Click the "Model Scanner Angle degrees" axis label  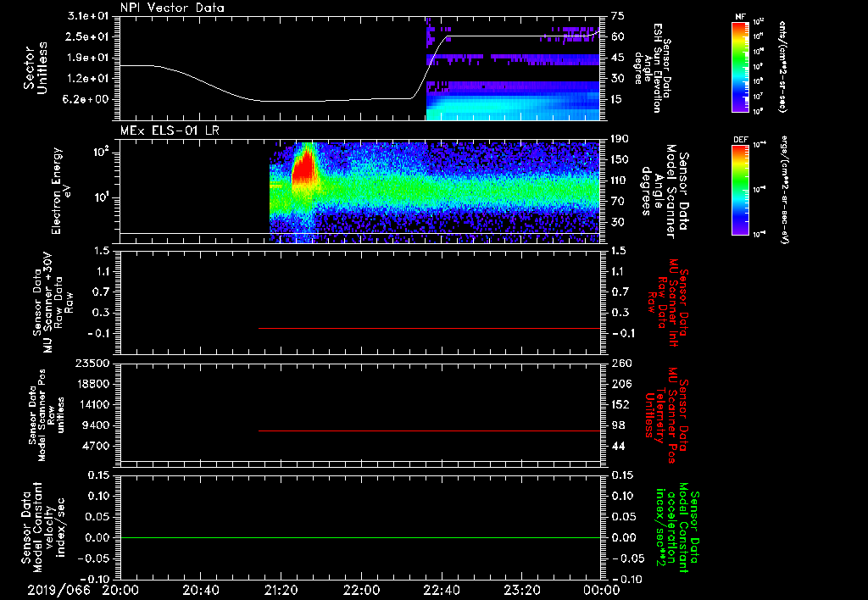click(665, 191)
